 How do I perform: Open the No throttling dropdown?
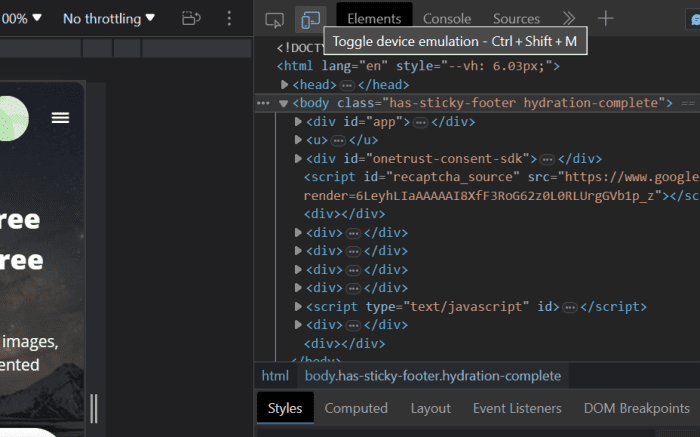(109, 19)
